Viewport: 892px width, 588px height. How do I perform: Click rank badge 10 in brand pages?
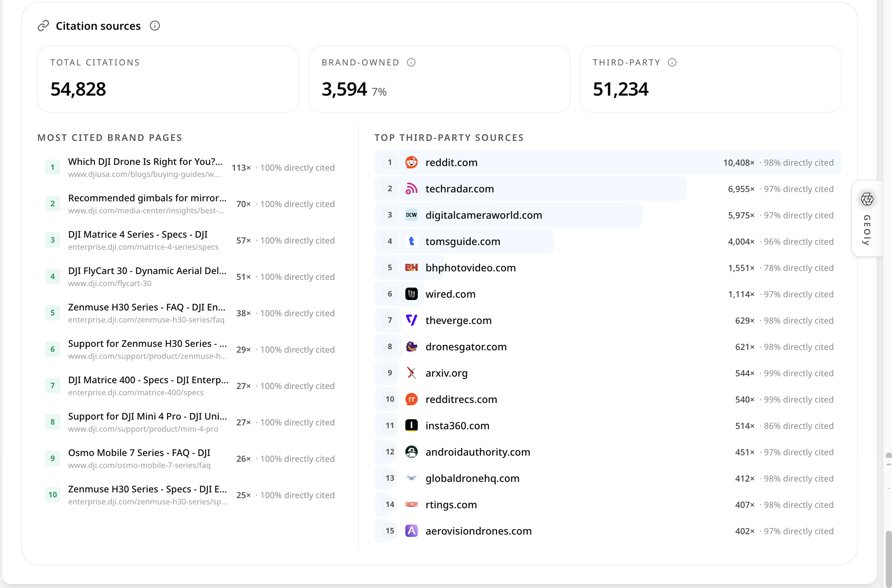tap(53, 495)
